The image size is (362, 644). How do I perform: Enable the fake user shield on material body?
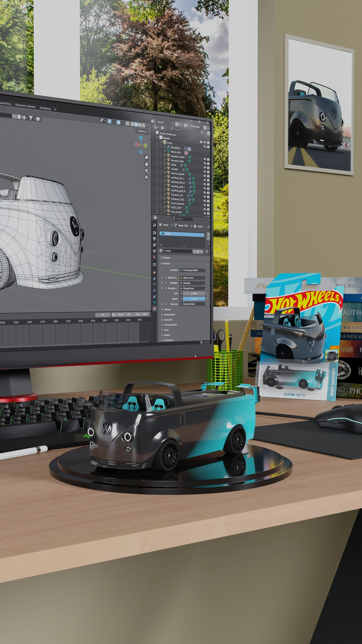click(x=195, y=252)
